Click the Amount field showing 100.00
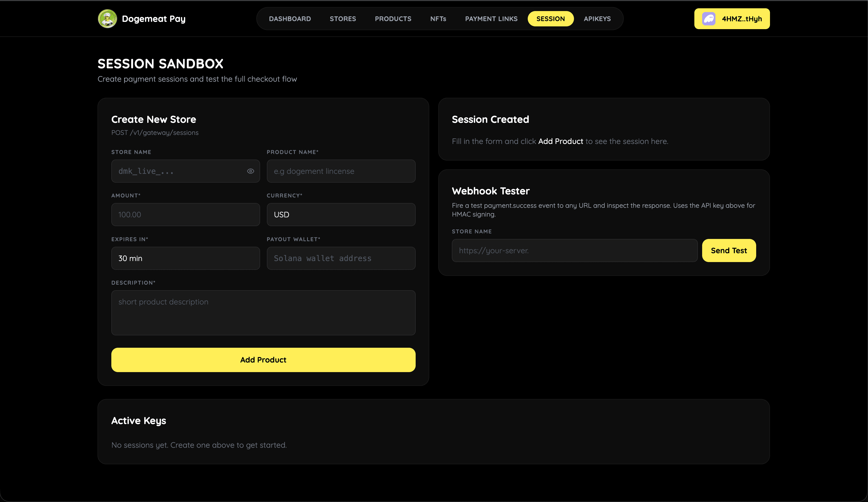This screenshot has height=502, width=868. tap(185, 215)
